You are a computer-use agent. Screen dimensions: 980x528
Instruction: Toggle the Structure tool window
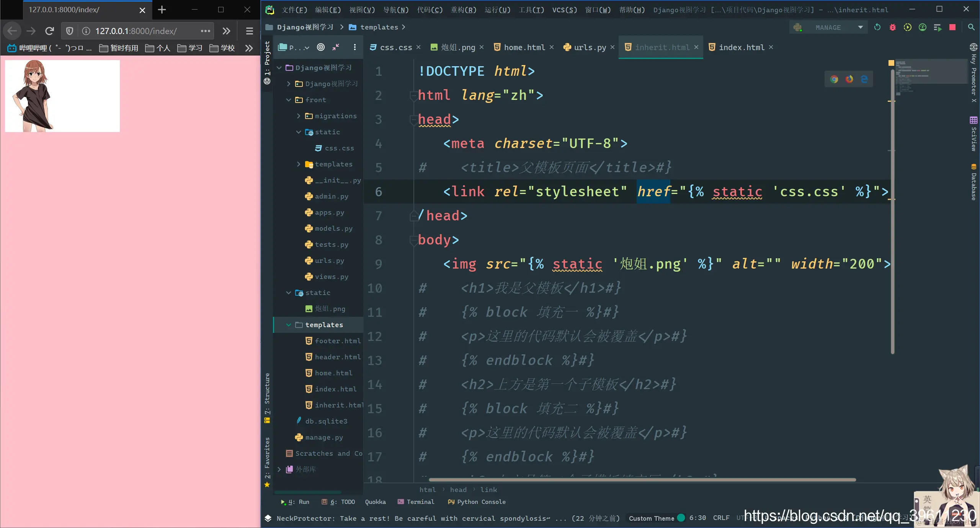[x=267, y=394]
